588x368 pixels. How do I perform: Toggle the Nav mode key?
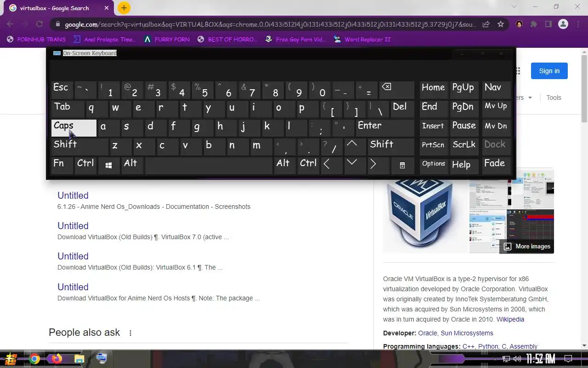point(497,90)
